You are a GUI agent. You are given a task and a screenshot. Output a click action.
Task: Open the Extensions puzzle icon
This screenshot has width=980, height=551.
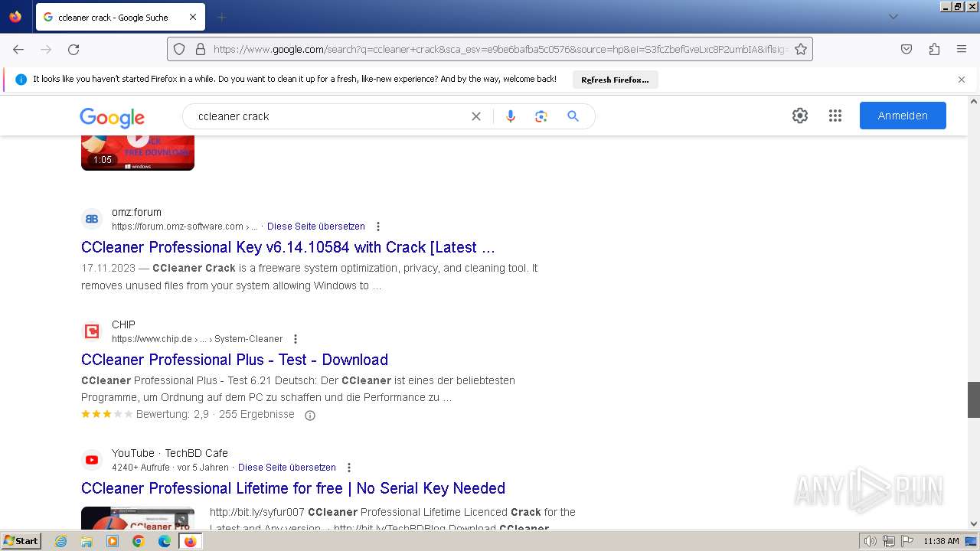tap(934, 49)
